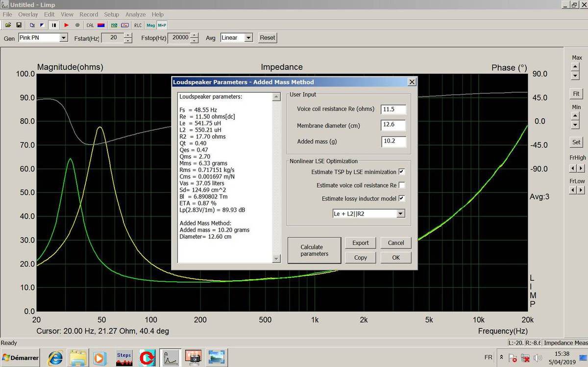Lower graph Max with down arrow
Screen dimensions: 588x367
(575, 75)
